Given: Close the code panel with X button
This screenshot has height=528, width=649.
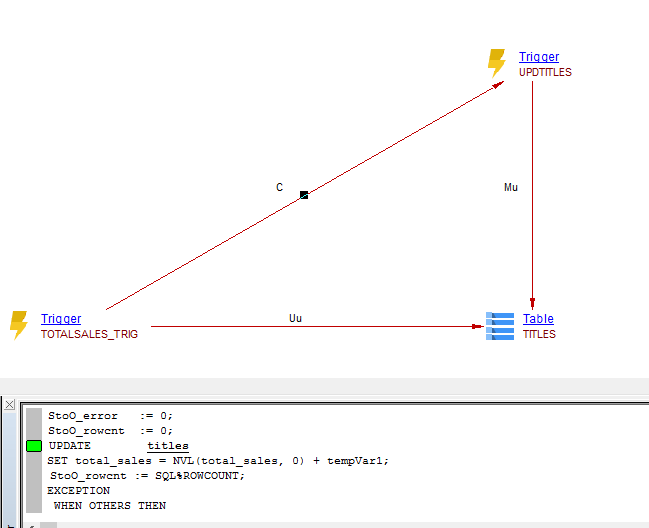Looking at the screenshot, I should click(x=9, y=405).
